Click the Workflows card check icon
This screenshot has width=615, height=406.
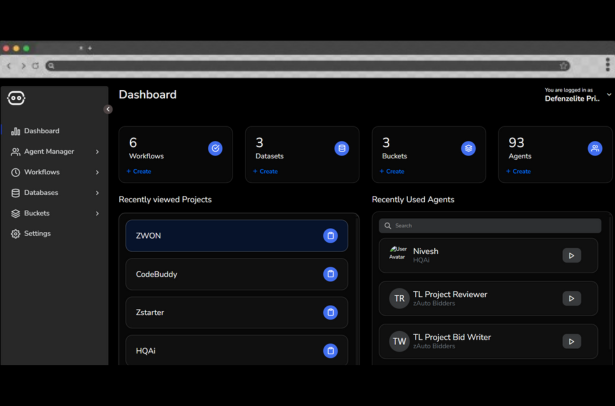(215, 148)
